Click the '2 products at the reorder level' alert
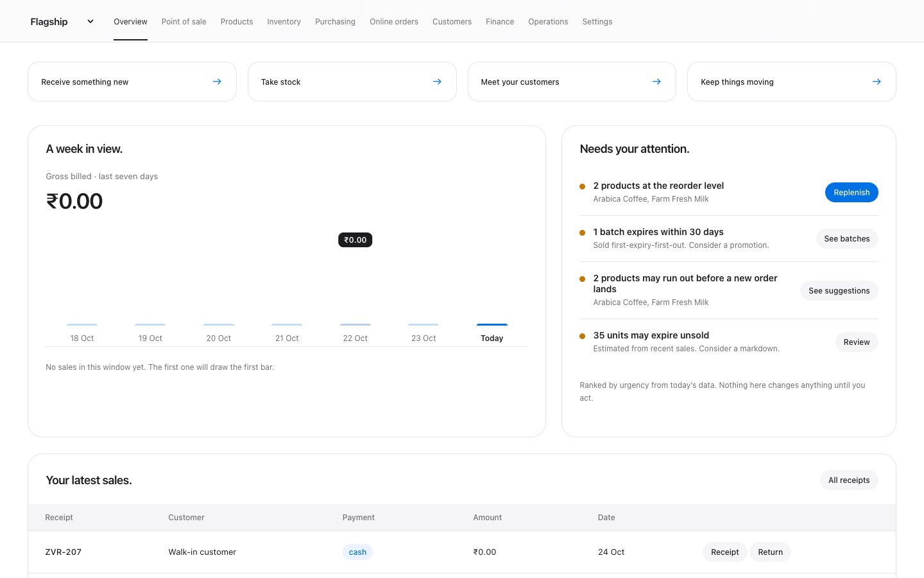 pyautogui.click(x=658, y=186)
